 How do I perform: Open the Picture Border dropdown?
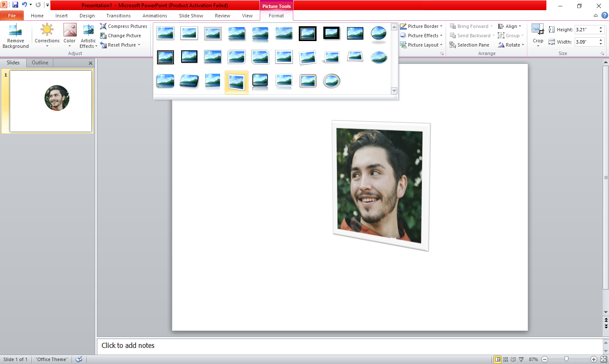tap(421, 26)
